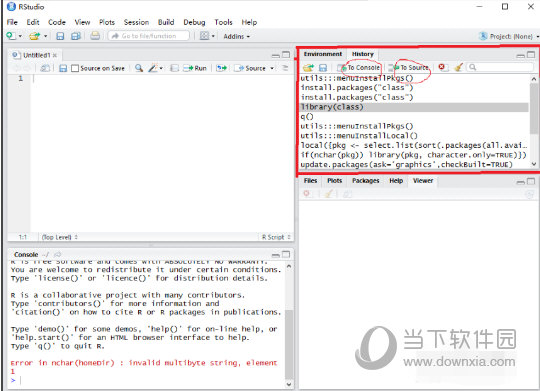Click the Save All documents icon

pyautogui.click(x=76, y=36)
